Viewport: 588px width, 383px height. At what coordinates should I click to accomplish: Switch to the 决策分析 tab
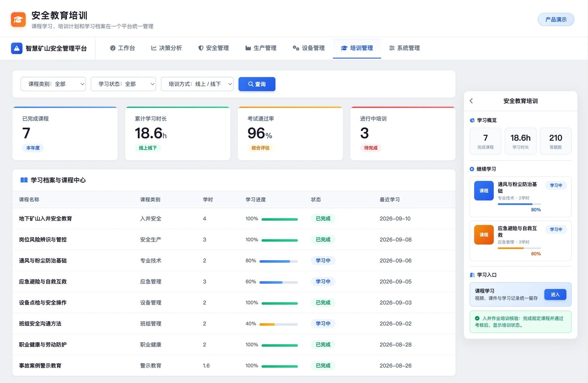166,48
